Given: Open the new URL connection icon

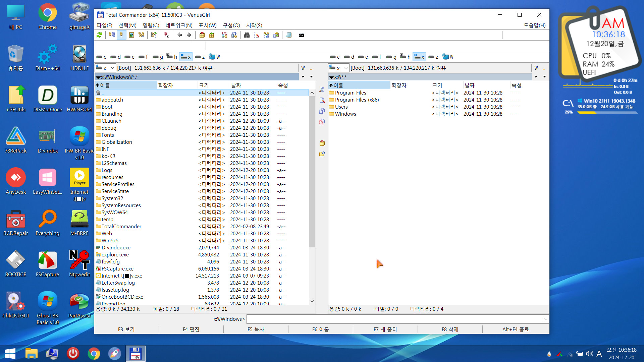Looking at the screenshot, I should [234, 35].
